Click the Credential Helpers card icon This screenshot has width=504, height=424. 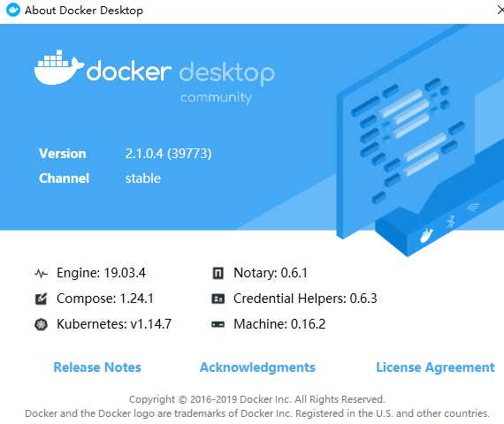pyautogui.click(x=218, y=299)
